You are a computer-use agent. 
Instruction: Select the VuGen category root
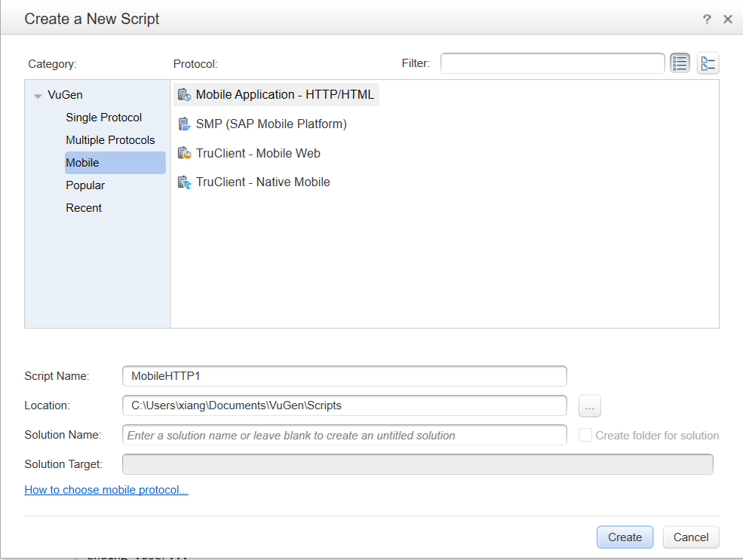coord(65,95)
